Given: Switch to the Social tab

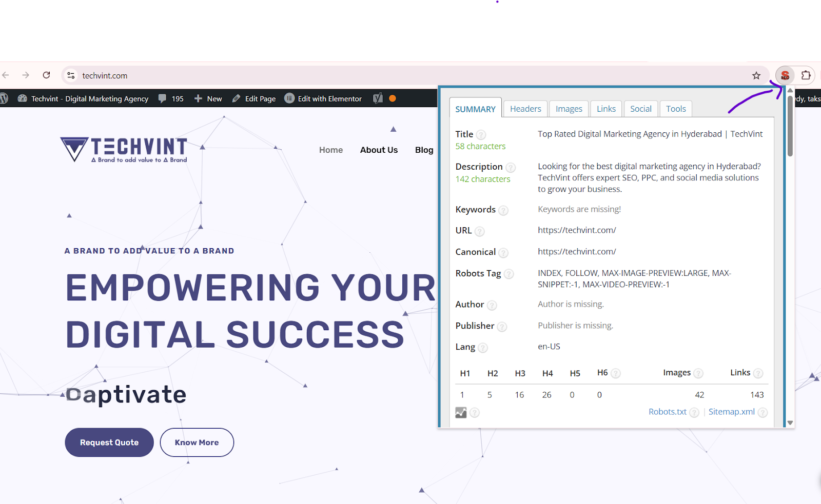Looking at the screenshot, I should (641, 109).
